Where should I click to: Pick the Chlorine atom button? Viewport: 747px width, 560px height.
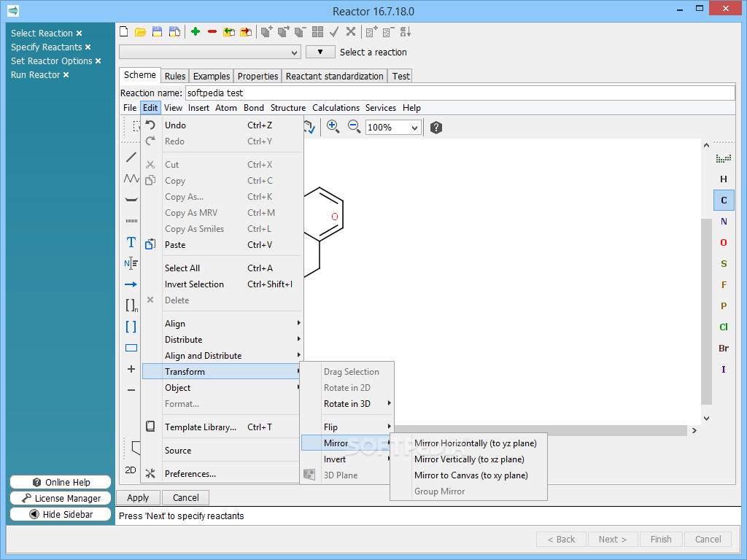point(724,327)
